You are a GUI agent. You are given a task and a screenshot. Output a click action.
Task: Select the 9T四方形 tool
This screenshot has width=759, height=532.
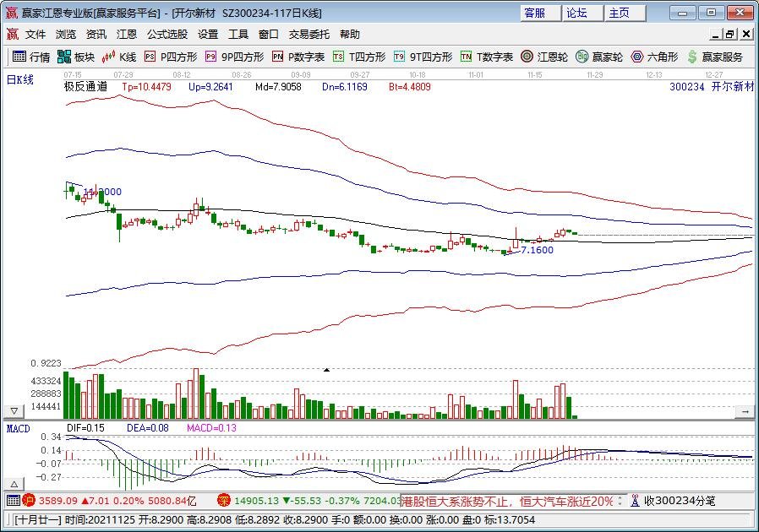(x=423, y=57)
